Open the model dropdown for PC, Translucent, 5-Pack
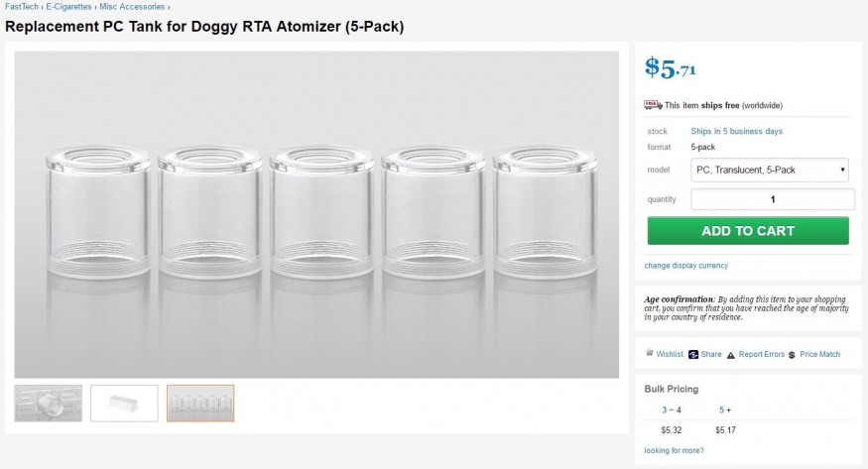 click(x=772, y=170)
